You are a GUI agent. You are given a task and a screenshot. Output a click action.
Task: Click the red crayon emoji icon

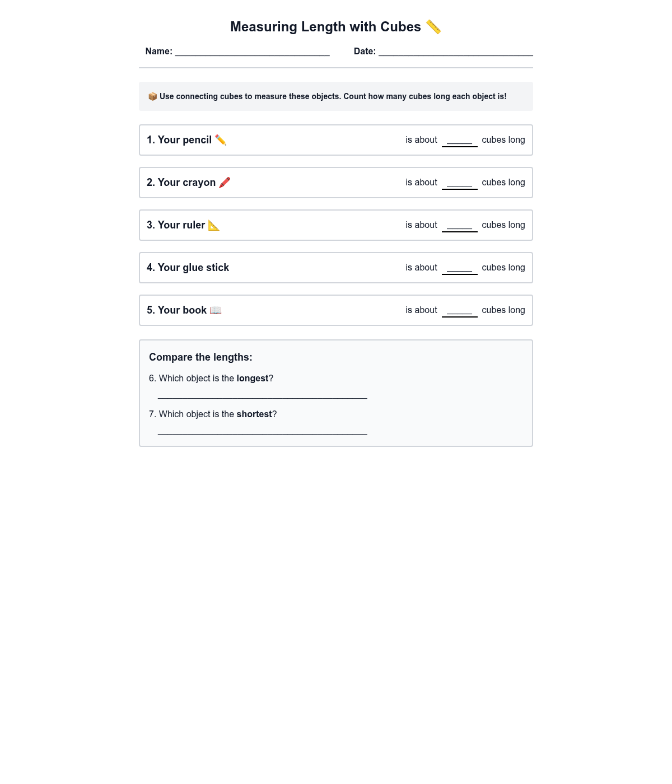(225, 183)
